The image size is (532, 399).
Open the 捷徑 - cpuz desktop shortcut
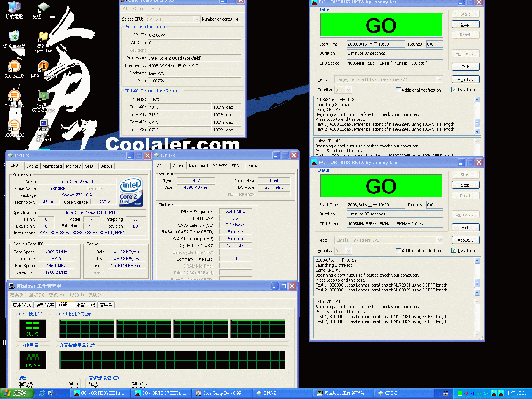pyautogui.click(x=44, y=10)
